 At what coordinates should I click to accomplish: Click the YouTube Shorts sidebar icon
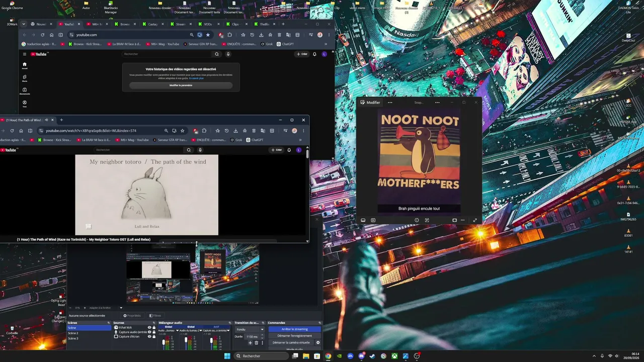25,78
